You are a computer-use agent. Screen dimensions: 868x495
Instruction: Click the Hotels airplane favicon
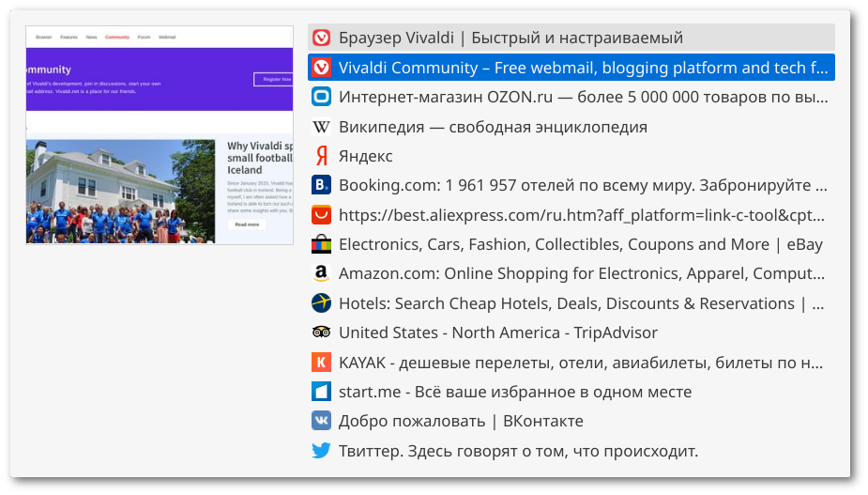(x=321, y=303)
